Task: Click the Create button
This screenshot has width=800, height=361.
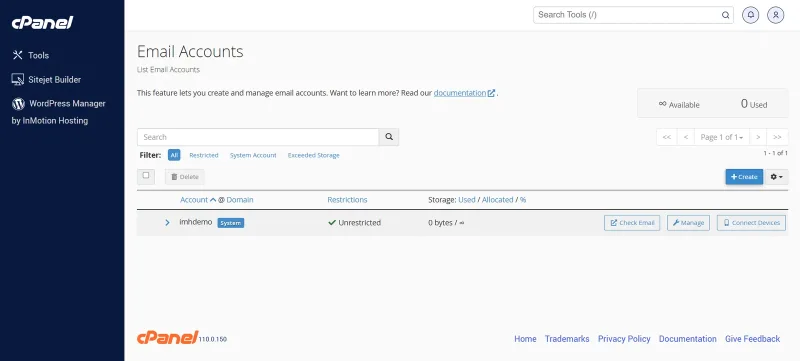Action: tap(744, 177)
